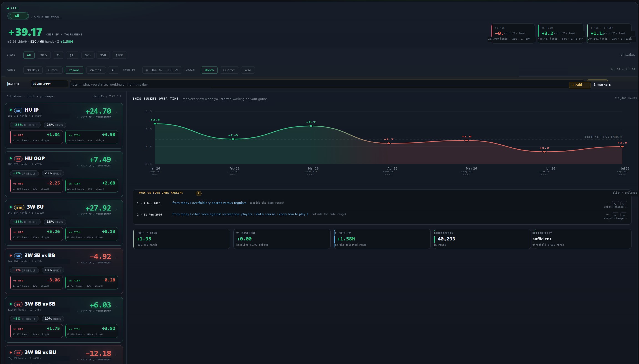This screenshot has height=364, width=639.
Task: Select the Jan 26 chart point +2.8
Action: pos(155,124)
